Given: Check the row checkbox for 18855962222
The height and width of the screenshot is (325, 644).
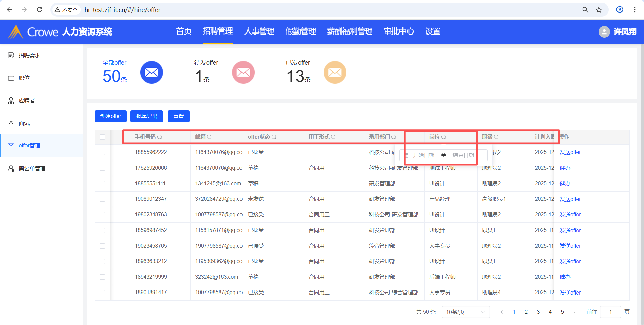Looking at the screenshot, I should 102,152.
